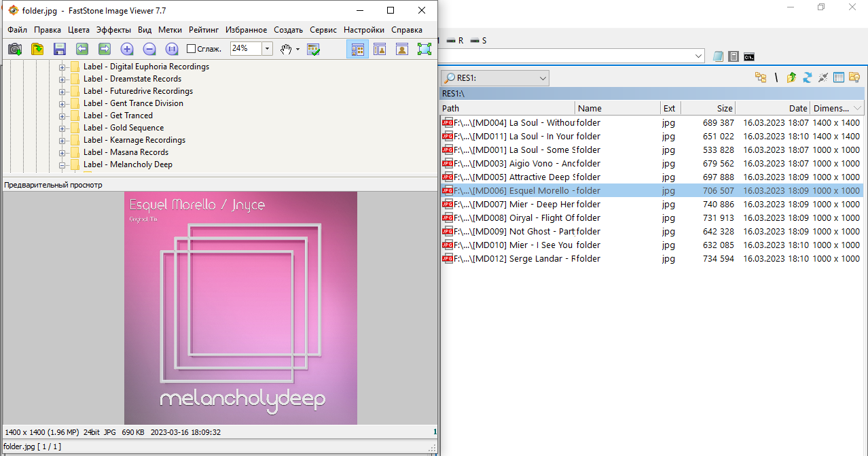This screenshot has width=868, height=456.
Task: Open the Dimens... column dropdown arrow
Action: [x=858, y=108]
